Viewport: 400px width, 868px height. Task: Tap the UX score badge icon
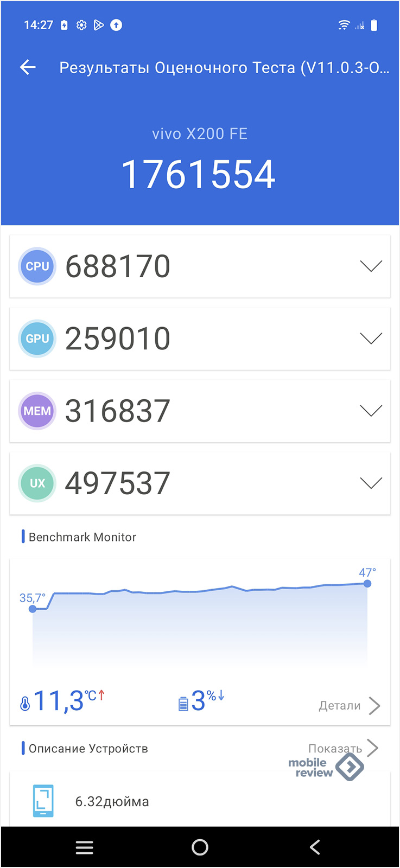point(37,483)
